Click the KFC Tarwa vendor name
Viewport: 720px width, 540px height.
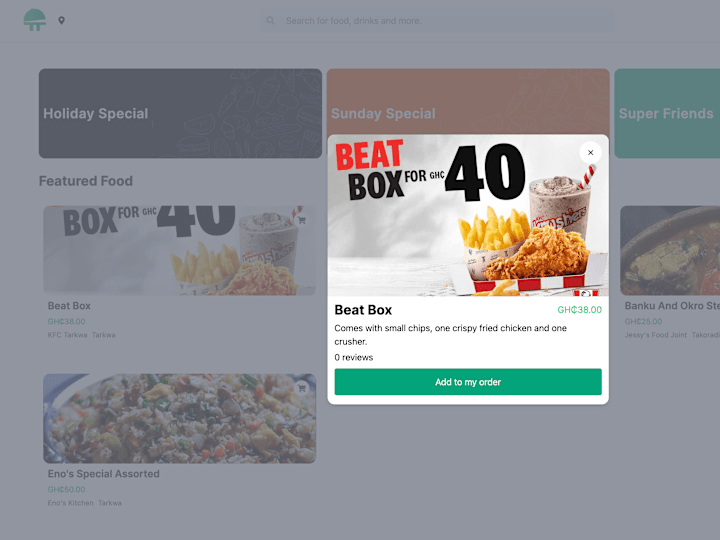click(68, 335)
